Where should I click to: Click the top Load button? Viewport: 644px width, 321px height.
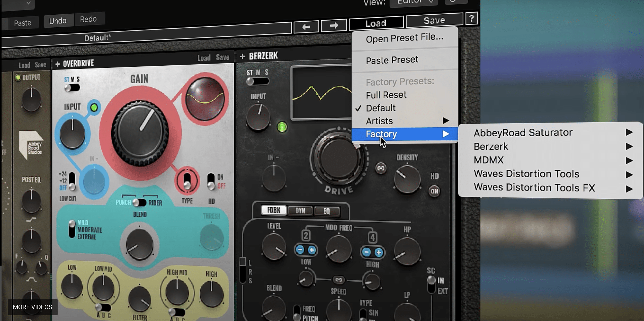click(376, 23)
